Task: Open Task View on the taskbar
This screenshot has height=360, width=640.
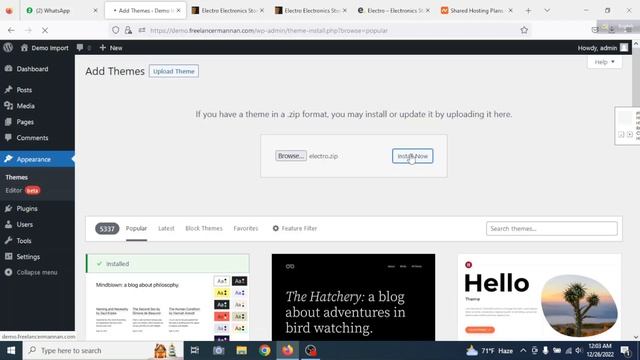Action: [195, 350]
